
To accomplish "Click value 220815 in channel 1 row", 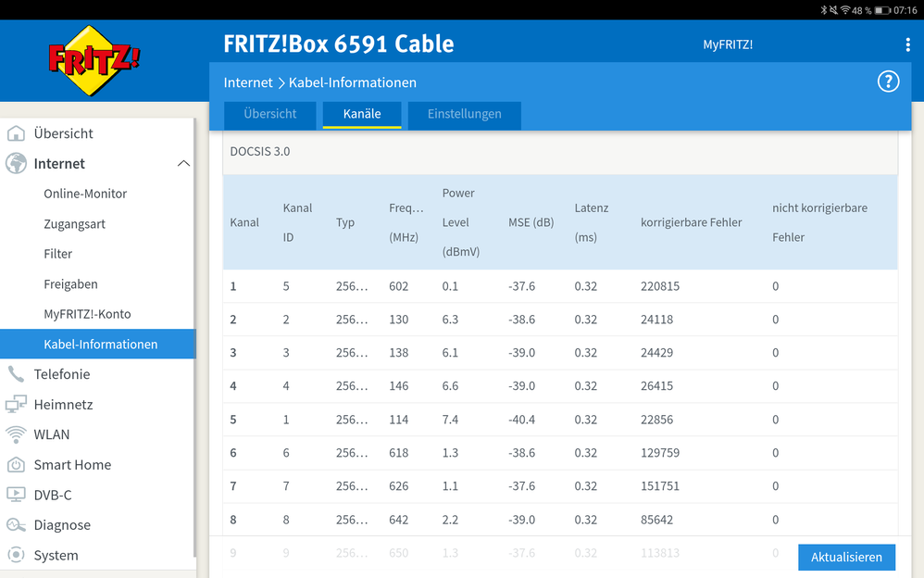I will coord(660,286).
